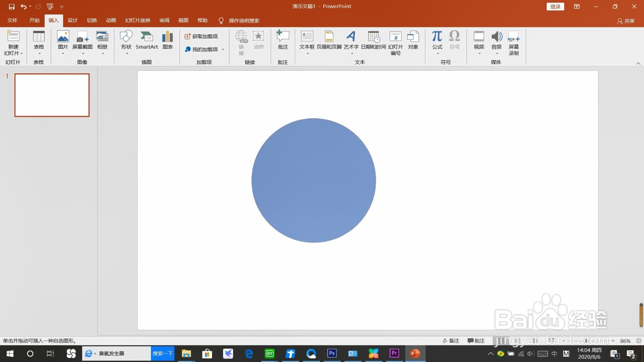Screen dimensions: 644x362
Task: Open the 公式 equation tool
Action: coord(437,43)
